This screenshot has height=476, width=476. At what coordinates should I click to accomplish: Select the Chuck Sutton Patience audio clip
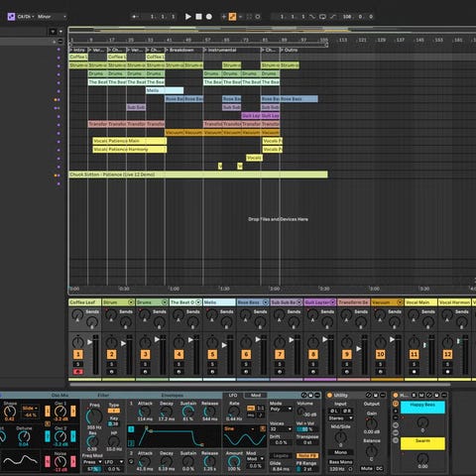198,175
